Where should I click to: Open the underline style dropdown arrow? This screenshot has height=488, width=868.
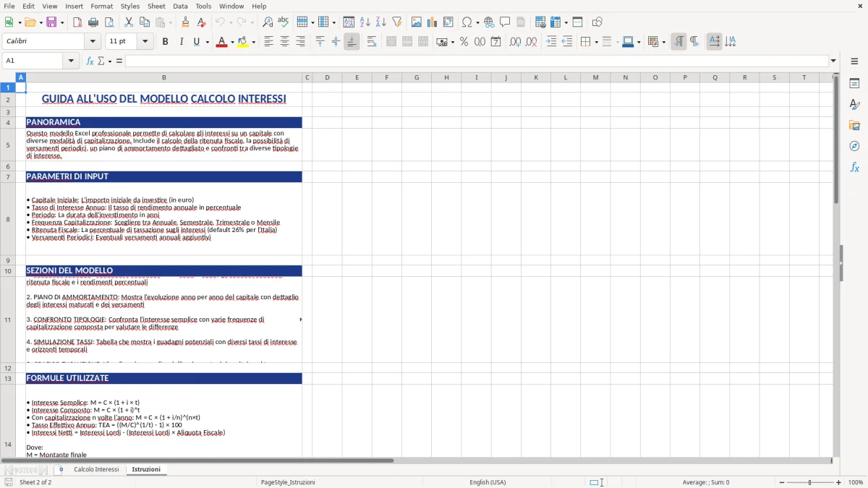click(x=208, y=42)
